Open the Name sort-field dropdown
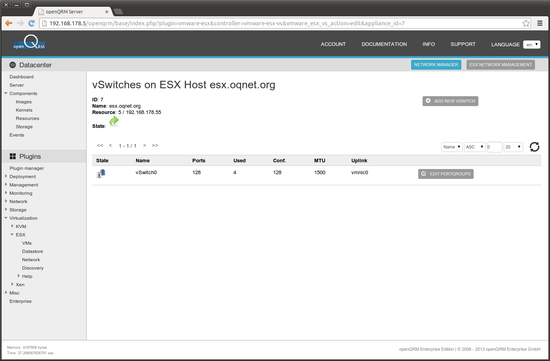 [x=451, y=147]
